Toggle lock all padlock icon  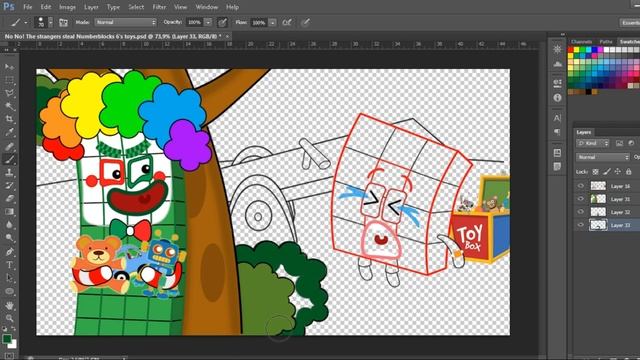629,172
